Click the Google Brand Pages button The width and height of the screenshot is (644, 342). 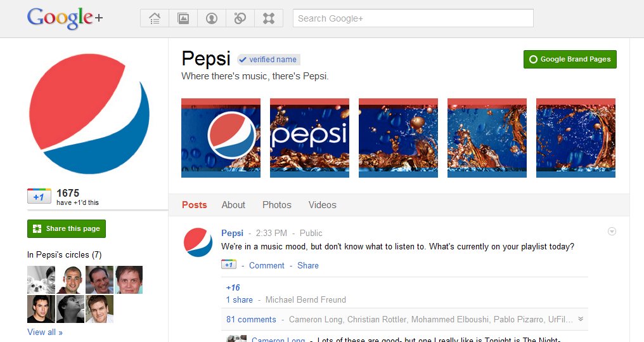[x=570, y=59]
